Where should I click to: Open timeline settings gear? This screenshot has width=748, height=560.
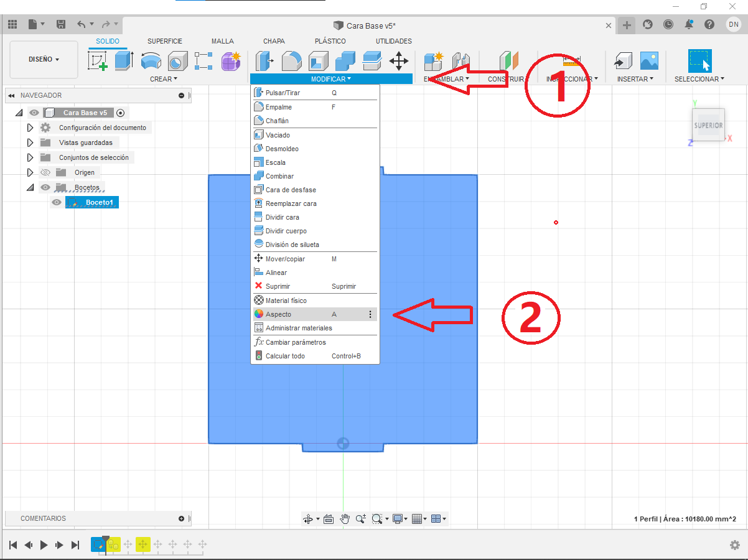coord(735,545)
